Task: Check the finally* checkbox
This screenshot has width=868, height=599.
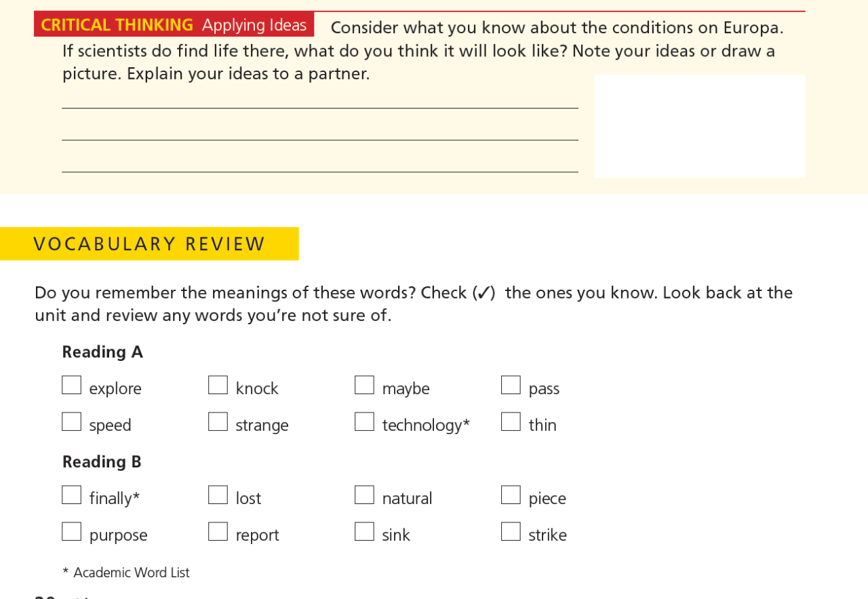Action: point(71,495)
